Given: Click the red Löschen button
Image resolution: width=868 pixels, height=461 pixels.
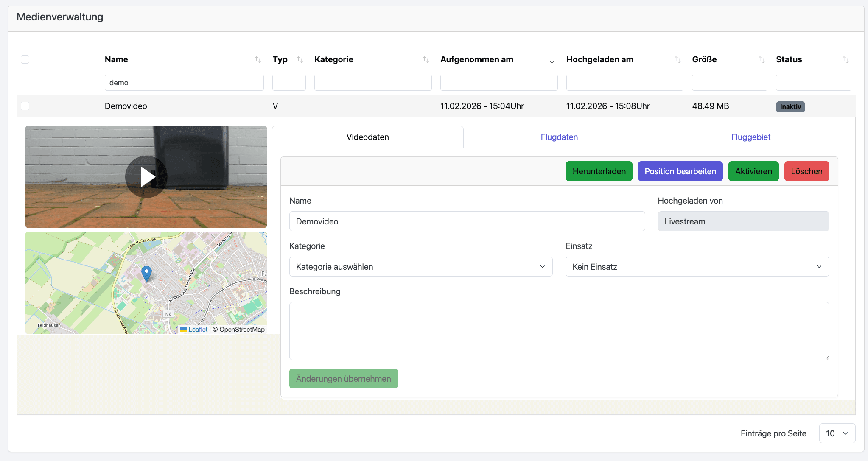Looking at the screenshot, I should click(x=806, y=171).
